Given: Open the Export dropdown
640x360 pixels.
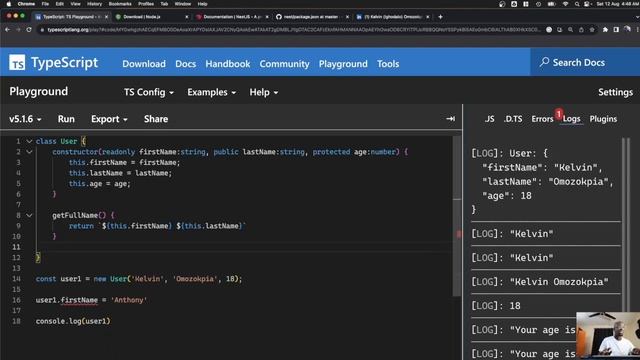Looking at the screenshot, I should (x=109, y=119).
